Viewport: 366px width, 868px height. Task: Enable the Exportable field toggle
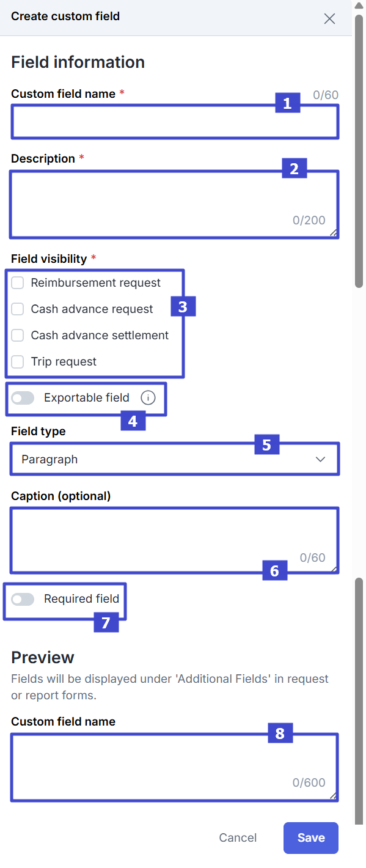point(23,397)
